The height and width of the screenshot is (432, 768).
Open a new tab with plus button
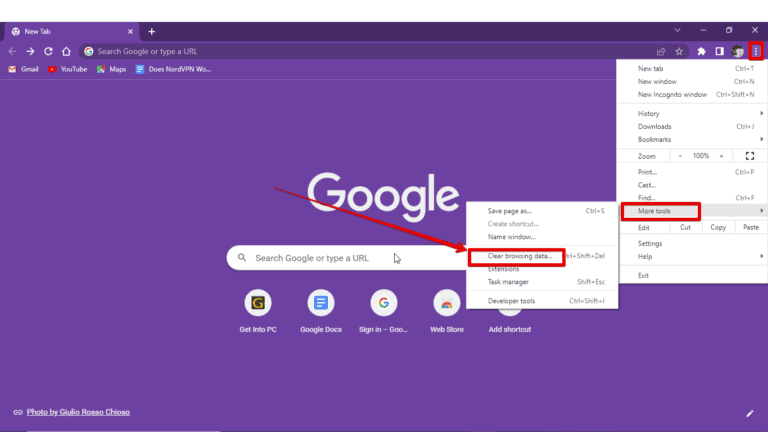pos(151,31)
